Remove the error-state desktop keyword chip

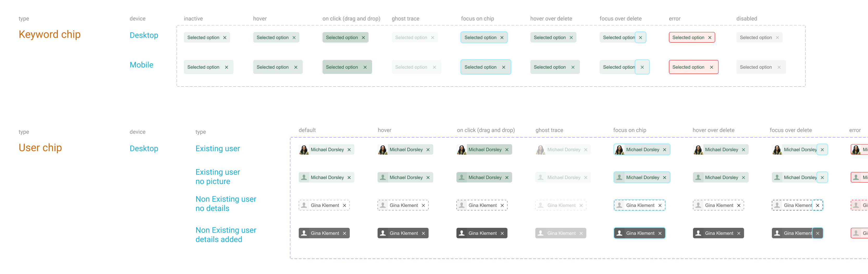tap(710, 38)
